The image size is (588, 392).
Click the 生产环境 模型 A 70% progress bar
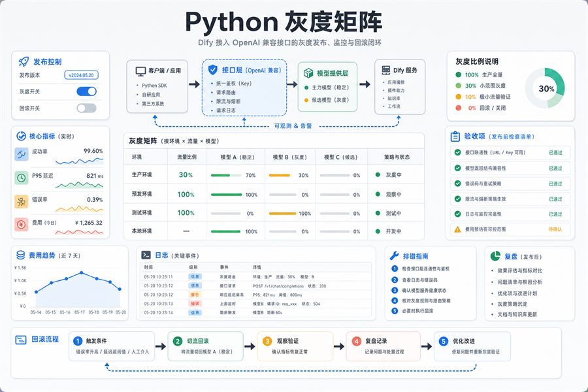click(226, 175)
